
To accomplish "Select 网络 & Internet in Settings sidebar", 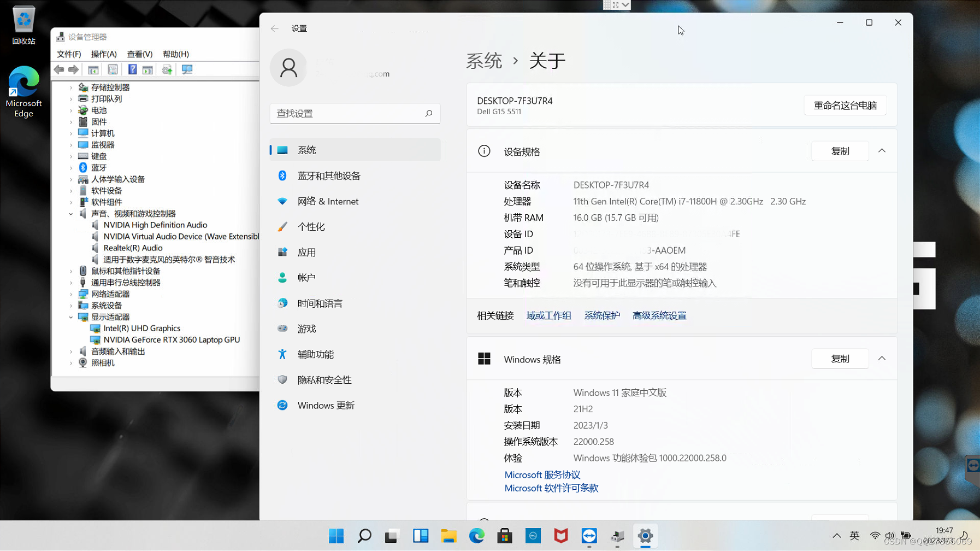I will pyautogui.click(x=355, y=201).
